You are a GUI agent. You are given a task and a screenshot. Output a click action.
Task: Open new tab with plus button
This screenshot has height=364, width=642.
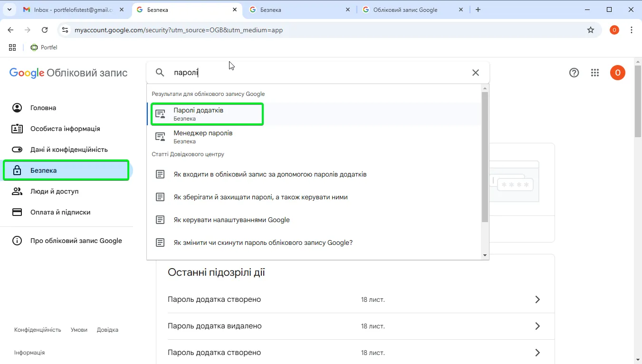[x=478, y=9]
